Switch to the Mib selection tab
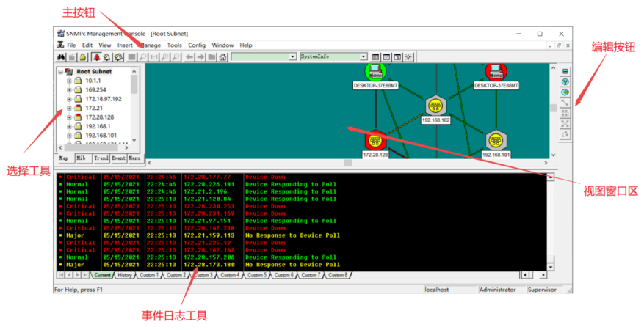Image resolution: width=644 pixels, height=330 pixels. pos(82,158)
